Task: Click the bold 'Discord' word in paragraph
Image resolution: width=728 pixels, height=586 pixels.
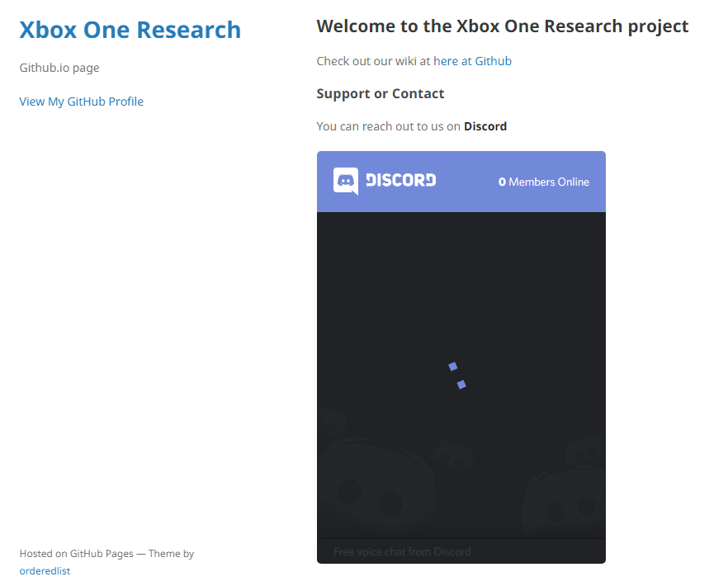Action: 485,126
